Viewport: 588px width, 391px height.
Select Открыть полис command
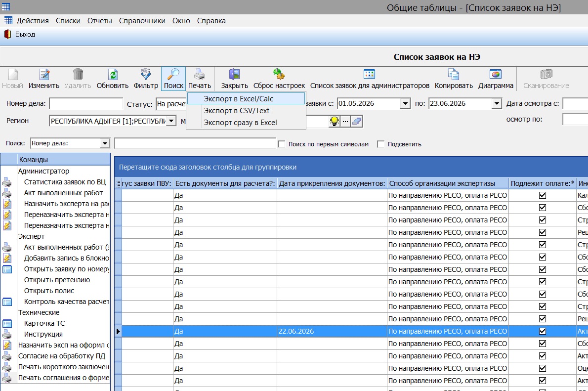tap(49, 291)
